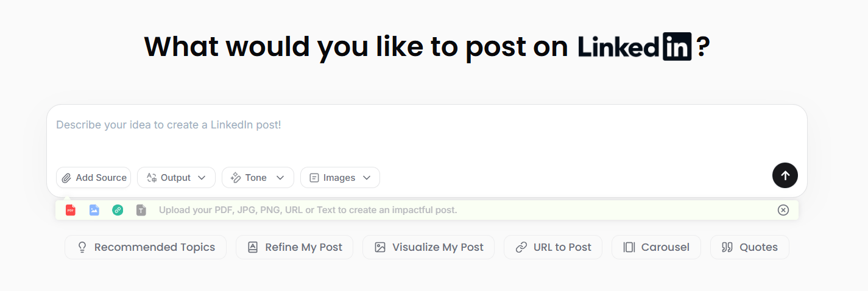Screen dimensions: 868x291
Task: Click the blue image upload icon
Action: pos(94,210)
